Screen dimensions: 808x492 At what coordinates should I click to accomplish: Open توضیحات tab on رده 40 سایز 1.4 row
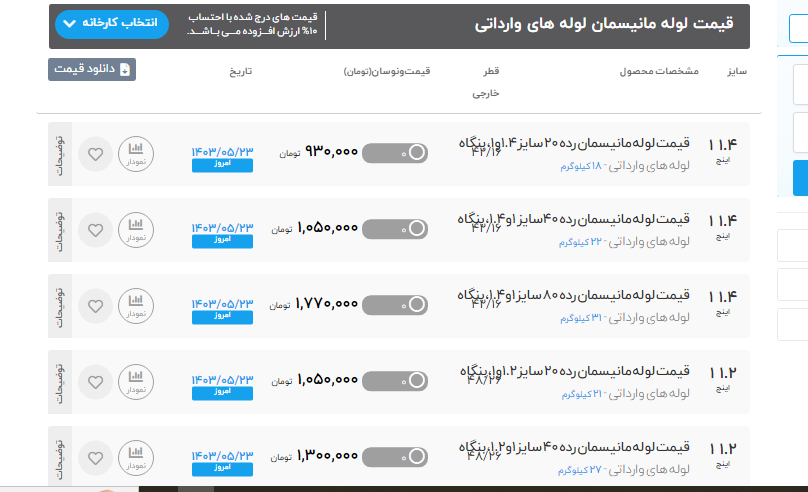pyautogui.click(x=59, y=230)
